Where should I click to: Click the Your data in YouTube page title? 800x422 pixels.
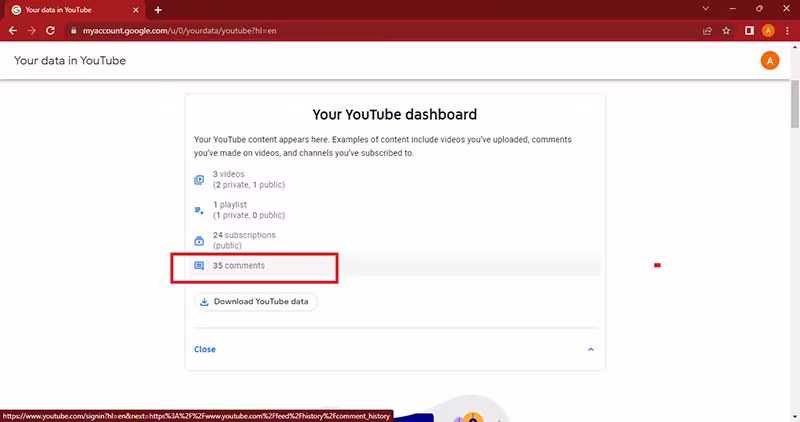[x=70, y=61]
